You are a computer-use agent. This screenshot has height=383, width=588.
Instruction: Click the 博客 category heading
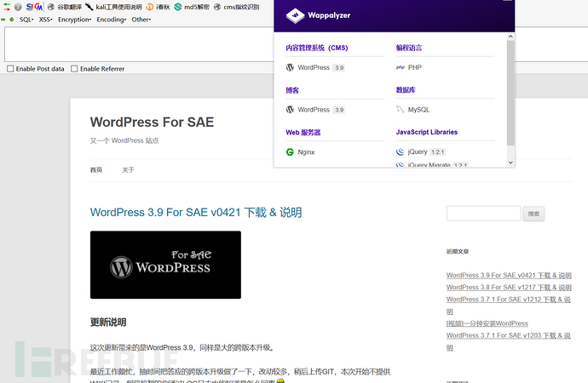pos(292,90)
